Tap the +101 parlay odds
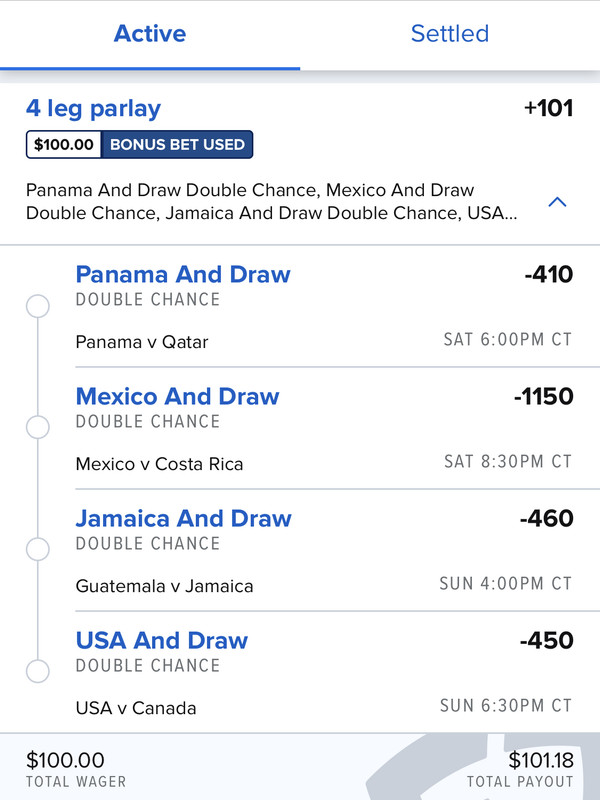Screen dimensions: 600x800 (x=548, y=108)
